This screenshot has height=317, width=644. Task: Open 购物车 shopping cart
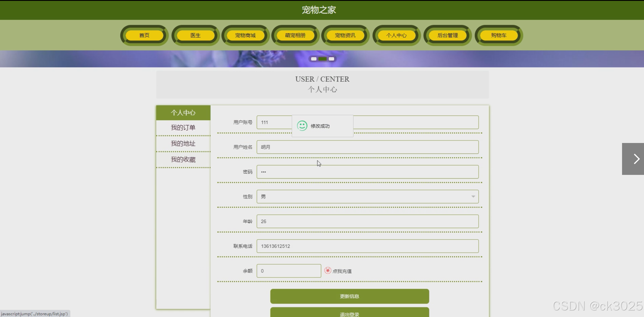coord(499,35)
